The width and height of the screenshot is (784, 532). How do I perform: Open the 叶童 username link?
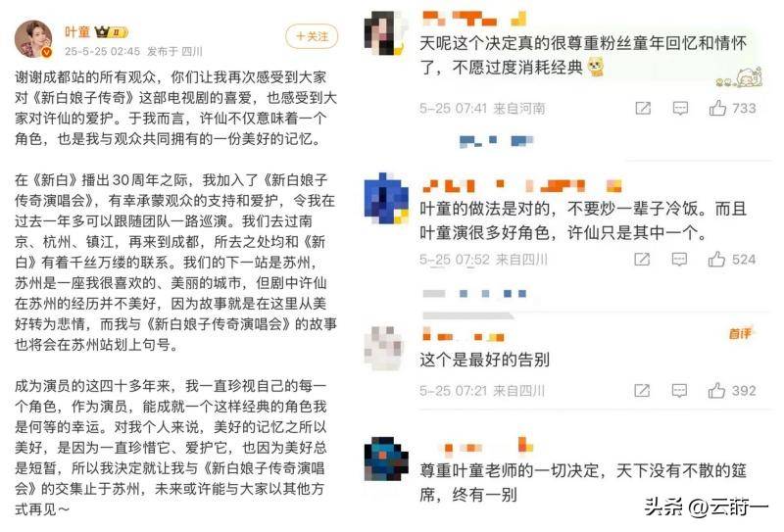77,32
